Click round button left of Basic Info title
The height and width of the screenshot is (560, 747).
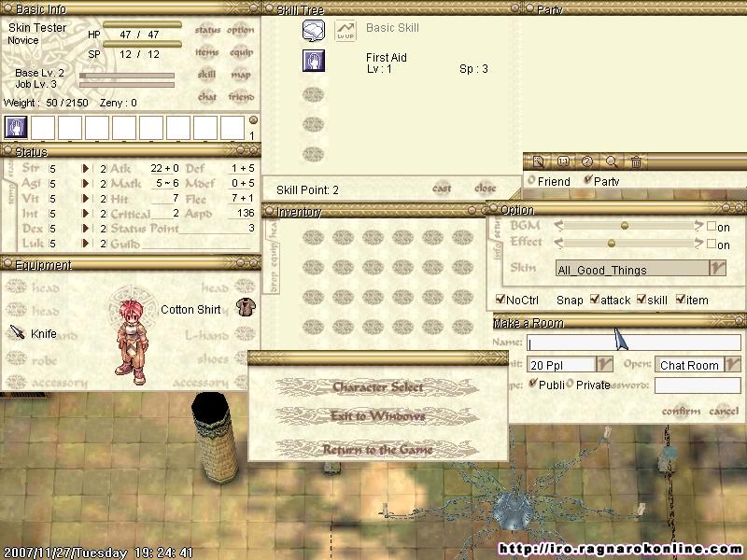click(x=7, y=7)
